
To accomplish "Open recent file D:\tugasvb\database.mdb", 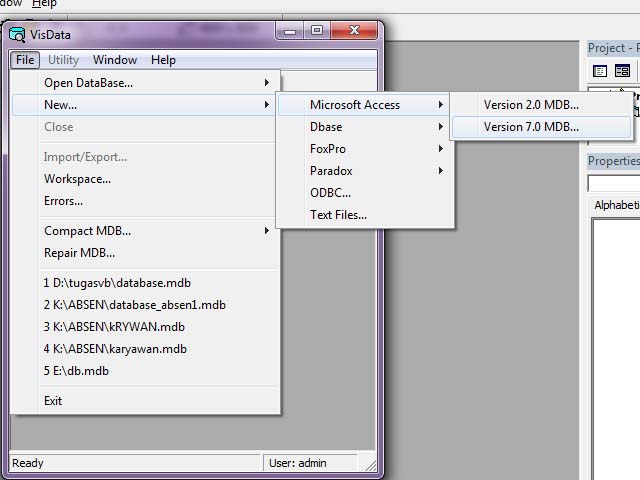I will [146, 283].
